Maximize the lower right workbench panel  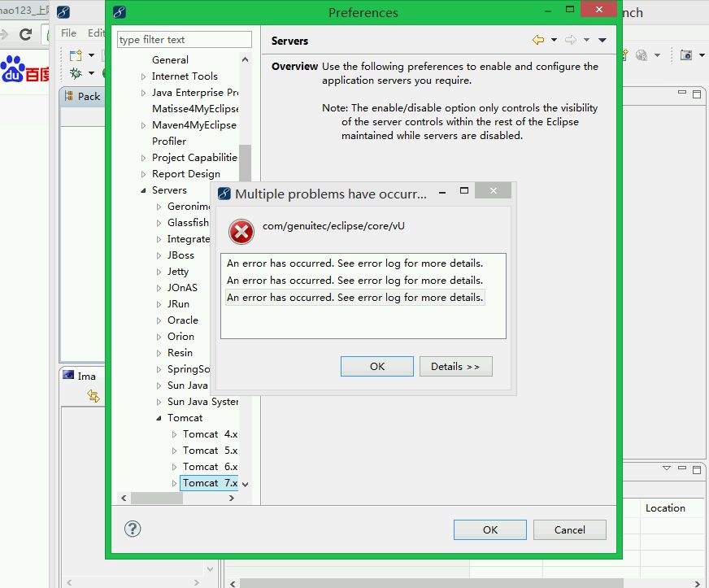[x=697, y=469]
